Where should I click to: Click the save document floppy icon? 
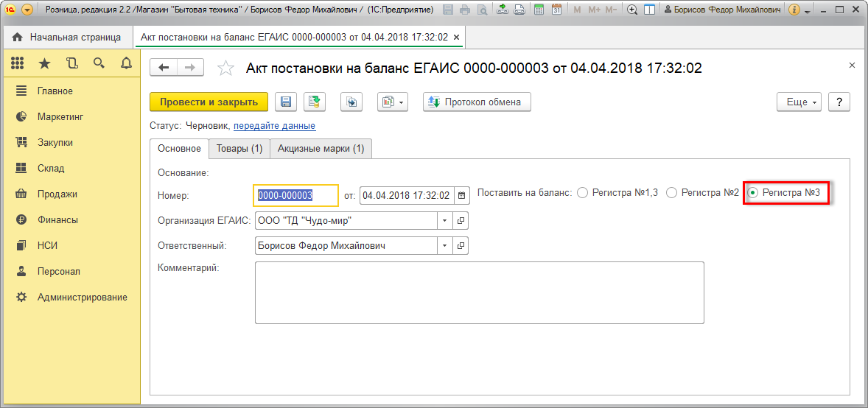coord(284,102)
